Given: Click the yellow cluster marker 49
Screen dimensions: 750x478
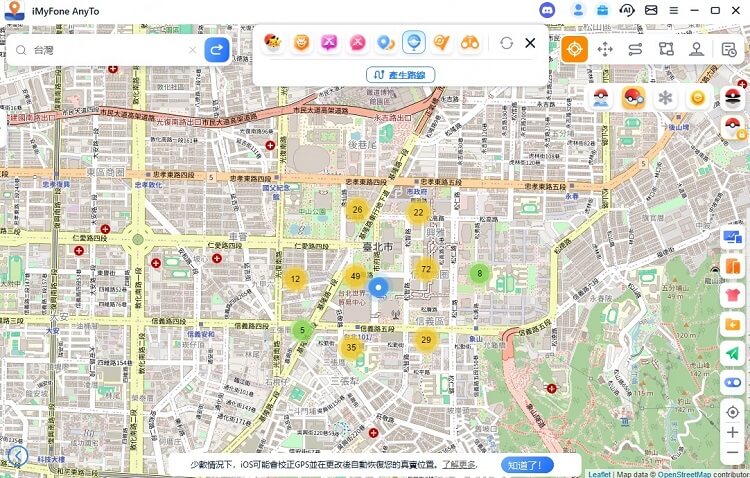Looking at the screenshot, I should [x=355, y=276].
